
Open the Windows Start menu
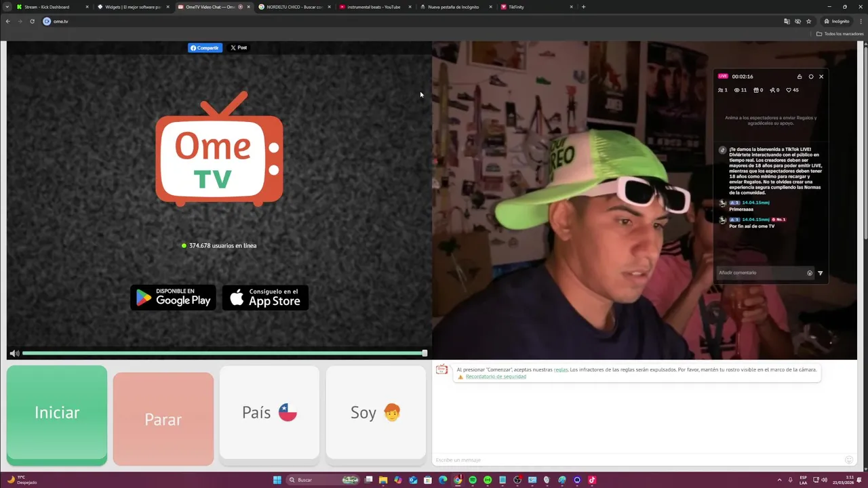[x=277, y=480]
